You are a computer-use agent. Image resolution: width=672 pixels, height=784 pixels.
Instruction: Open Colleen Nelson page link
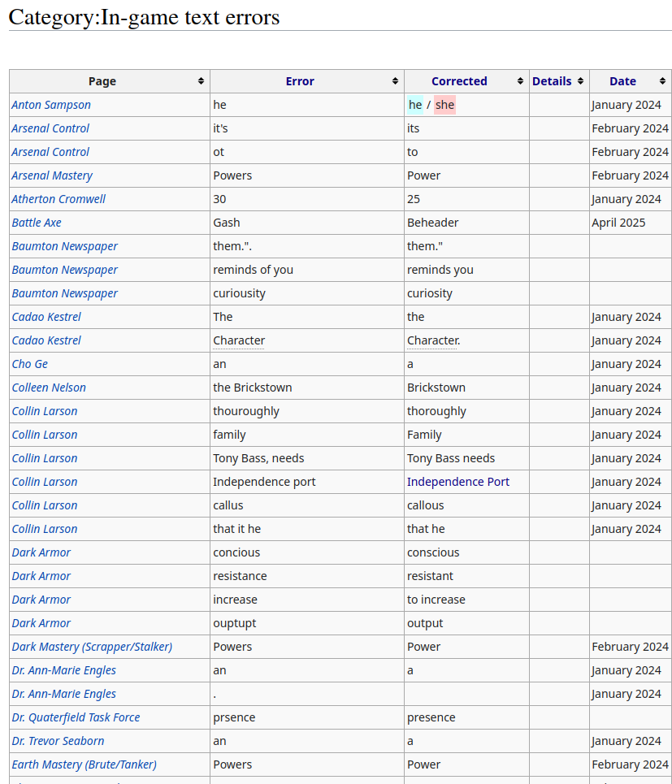[x=49, y=388]
